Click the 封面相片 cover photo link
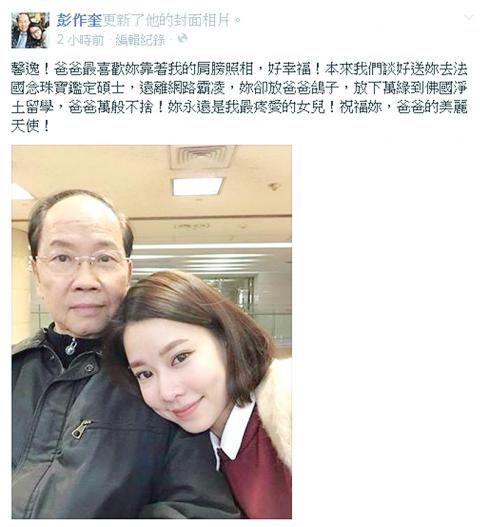Image resolution: width=480 pixels, height=527 pixels. pyautogui.click(x=202, y=20)
